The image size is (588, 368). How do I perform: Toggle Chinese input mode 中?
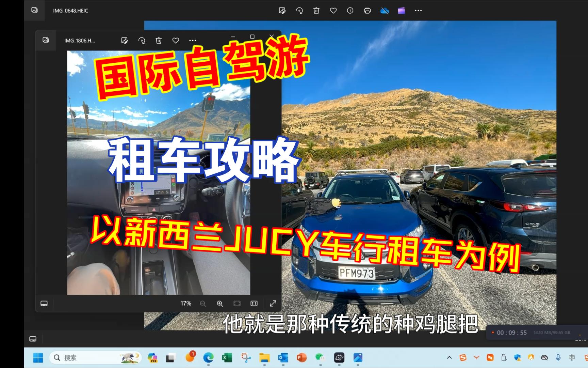[x=572, y=358]
